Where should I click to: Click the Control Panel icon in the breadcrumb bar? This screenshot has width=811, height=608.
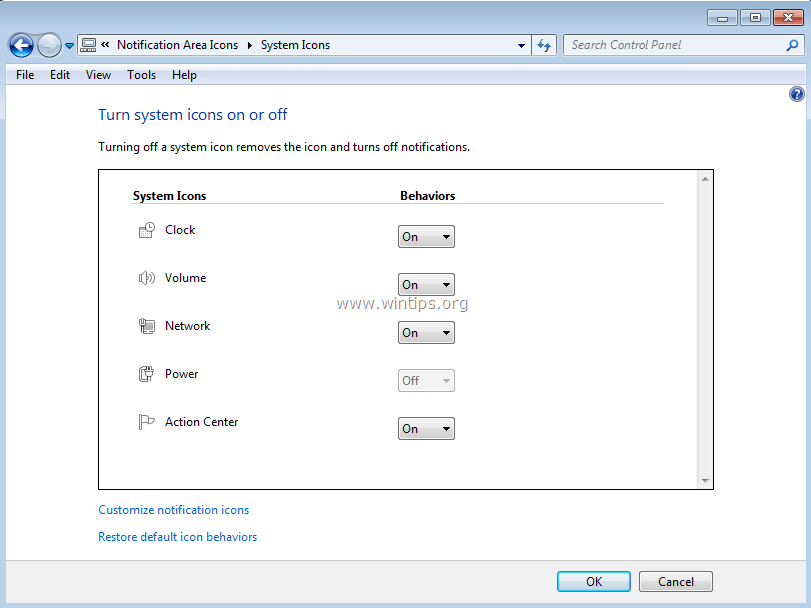(88, 45)
